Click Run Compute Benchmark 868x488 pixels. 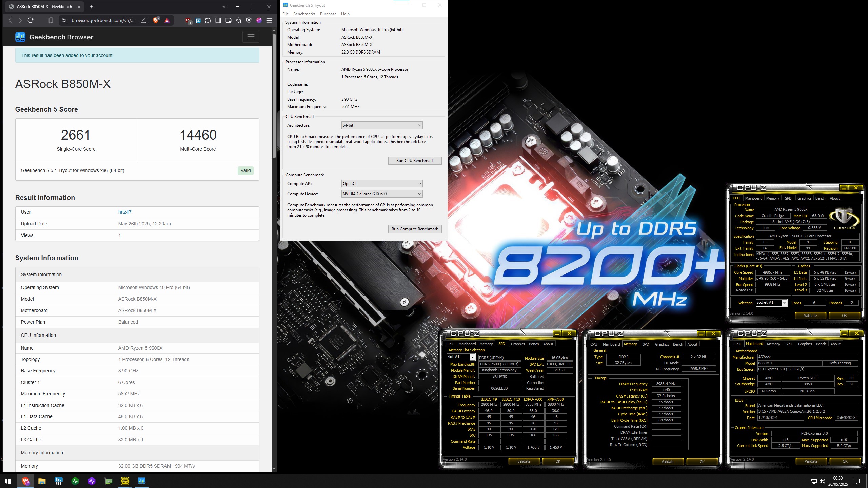click(415, 229)
